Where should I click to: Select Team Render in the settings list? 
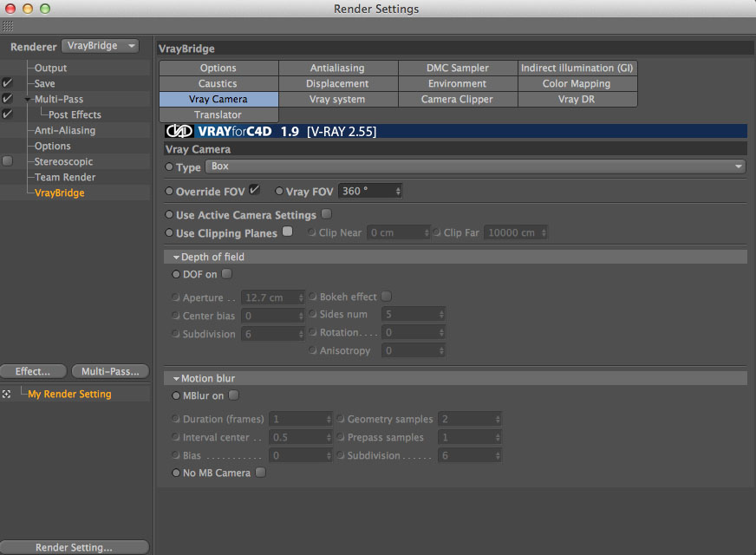(65, 177)
